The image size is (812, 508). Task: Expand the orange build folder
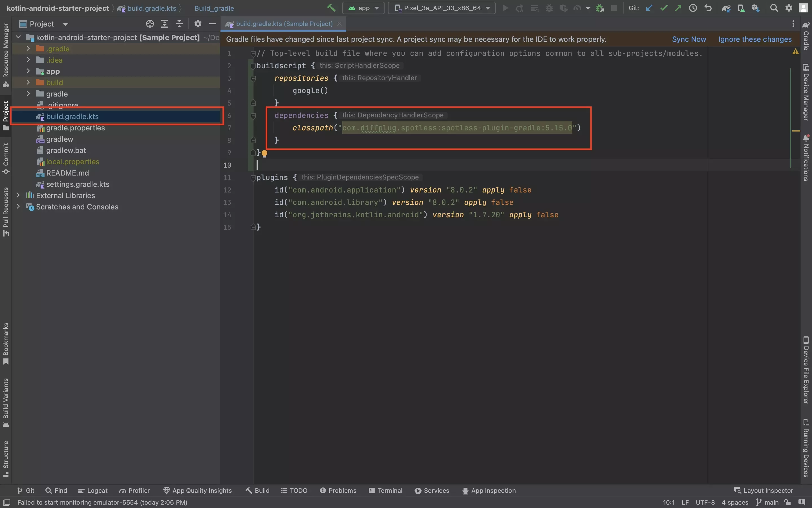tap(28, 82)
